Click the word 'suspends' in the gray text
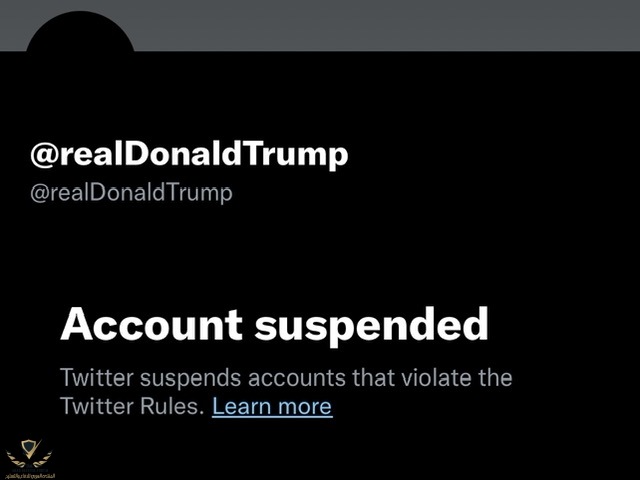 click(x=190, y=379)
